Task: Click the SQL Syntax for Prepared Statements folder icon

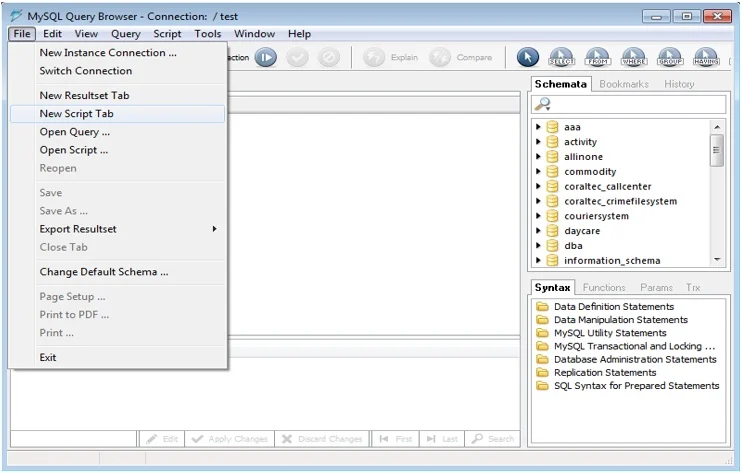Action: 542,386
